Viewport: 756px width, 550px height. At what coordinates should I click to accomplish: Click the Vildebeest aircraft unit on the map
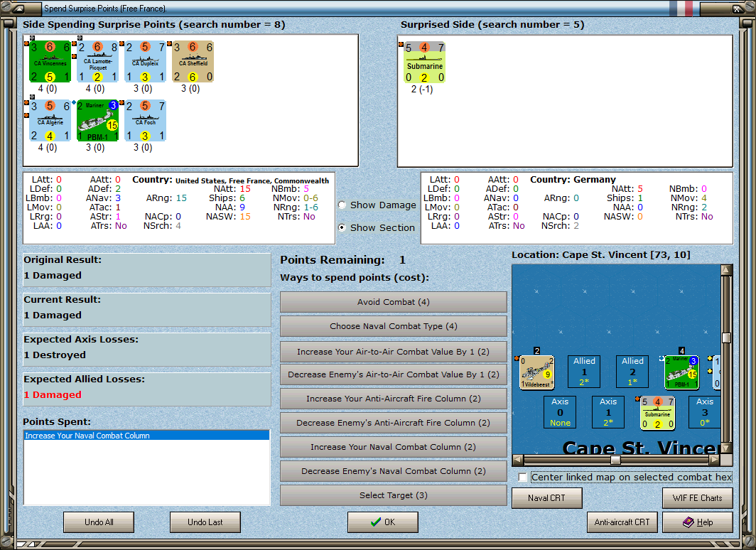(537, 372)
